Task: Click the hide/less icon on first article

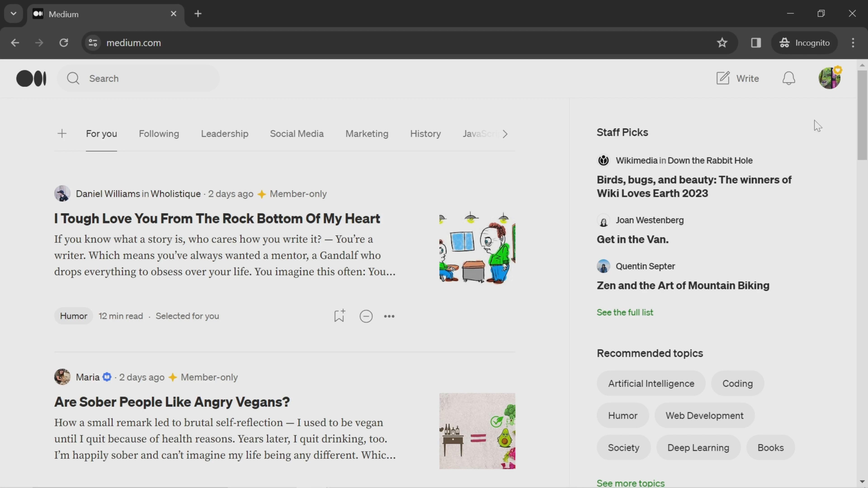Action: coord(366,316)
